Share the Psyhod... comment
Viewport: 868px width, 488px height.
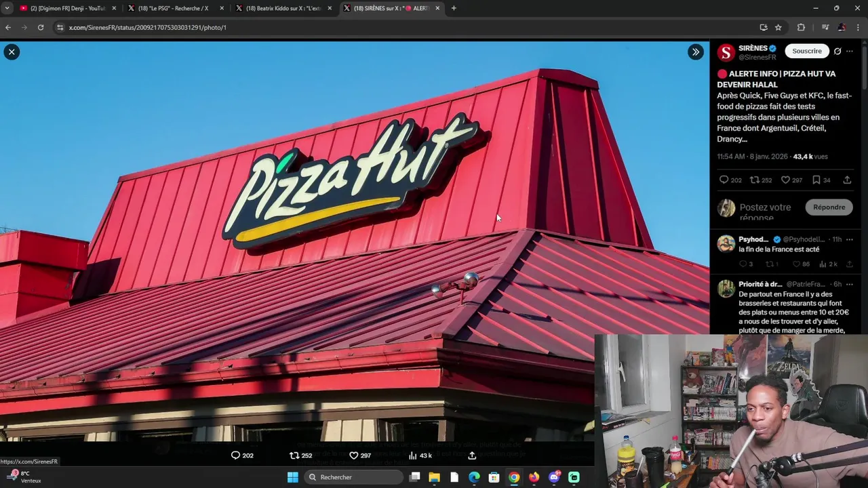pyautogui.click(x=849, y=264)
